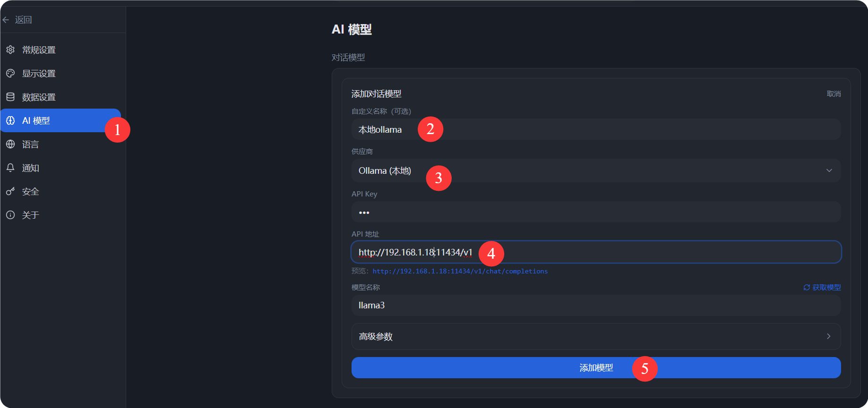The image size is (868, 408).
Task: Click the gear icon for 常规设置
Action: click(10, 50)
